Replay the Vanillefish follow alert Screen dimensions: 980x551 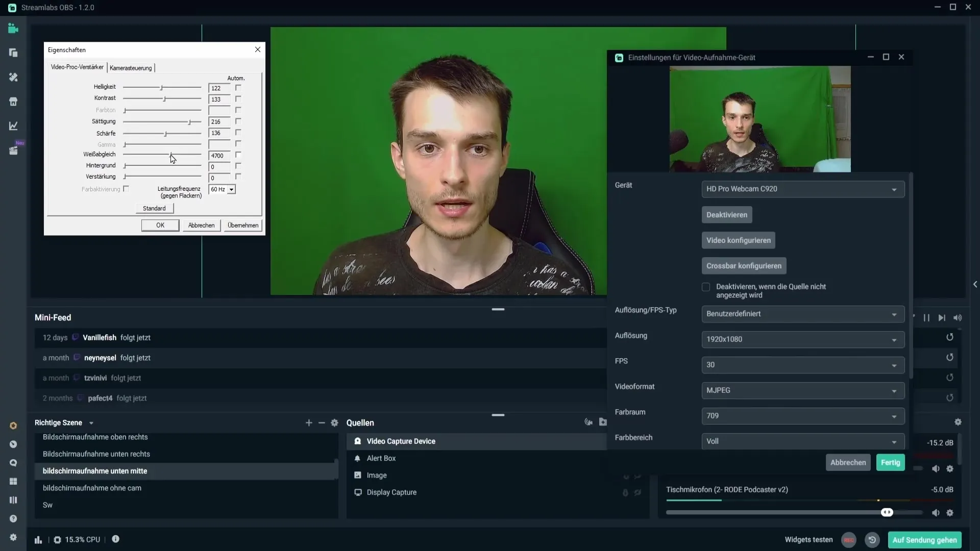click(x=950, y=337)
